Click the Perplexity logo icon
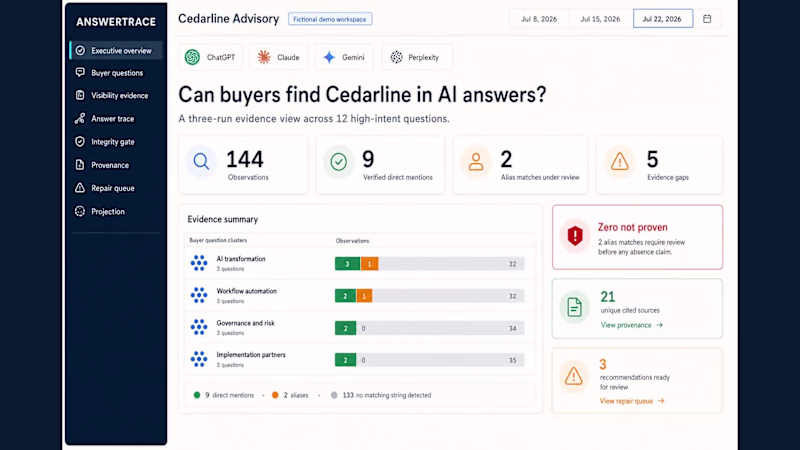 (x=396, y=57)
